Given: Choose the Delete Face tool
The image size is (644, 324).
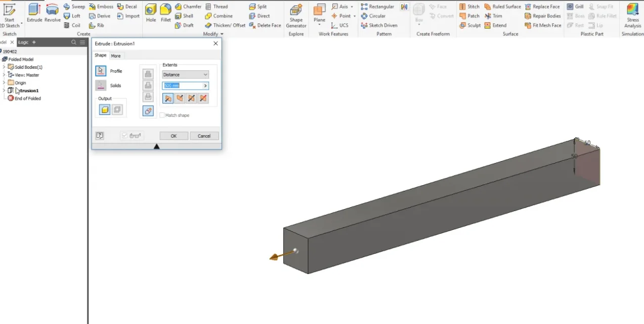Looking at the screenshot, I should pyautogui.click(x=265, y=25).
